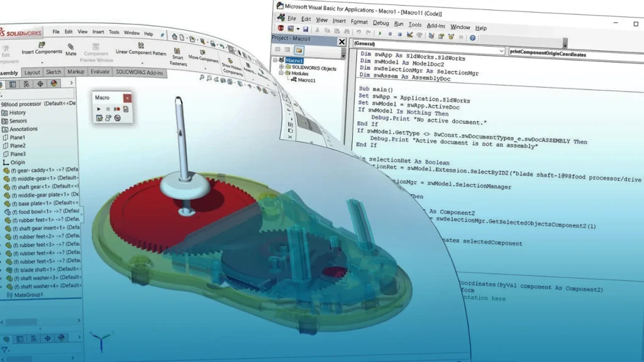Switch to the Markup tab

[x=76, y=72]
